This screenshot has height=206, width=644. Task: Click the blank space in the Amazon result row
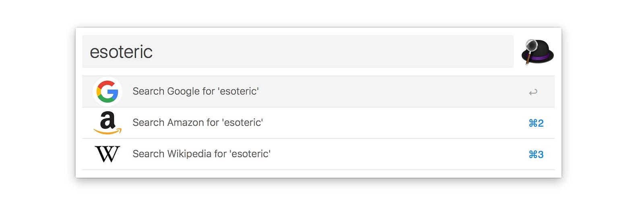tap(382, 123)
